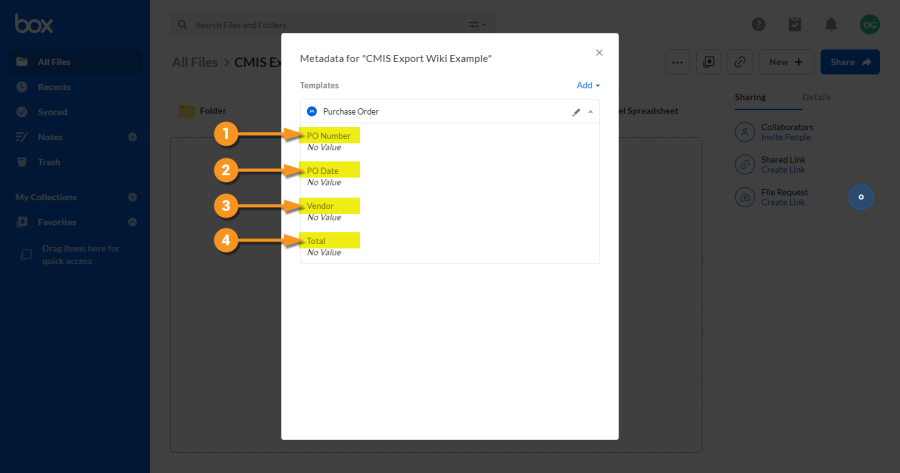Click the Box logo
900x473 pixels.
pos(34,24)
